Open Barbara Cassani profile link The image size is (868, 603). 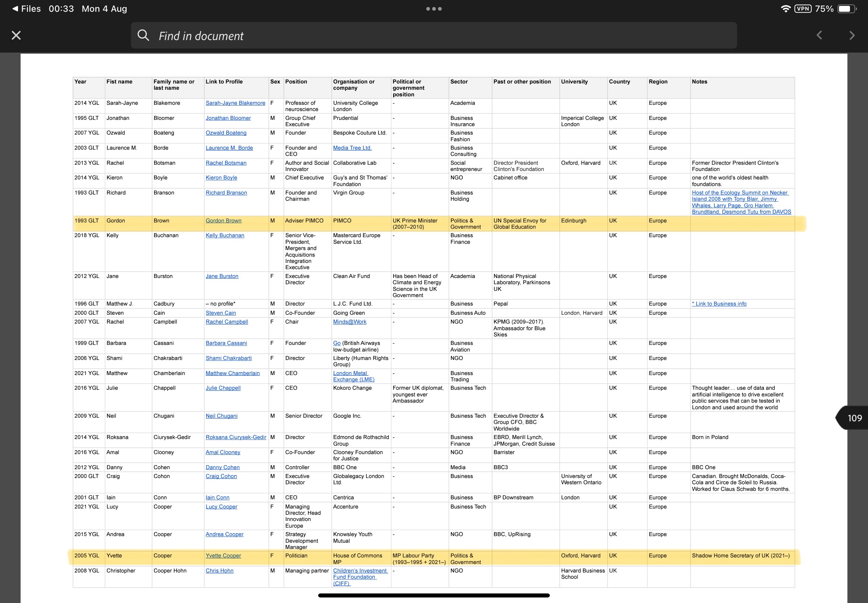click(226, 343)
